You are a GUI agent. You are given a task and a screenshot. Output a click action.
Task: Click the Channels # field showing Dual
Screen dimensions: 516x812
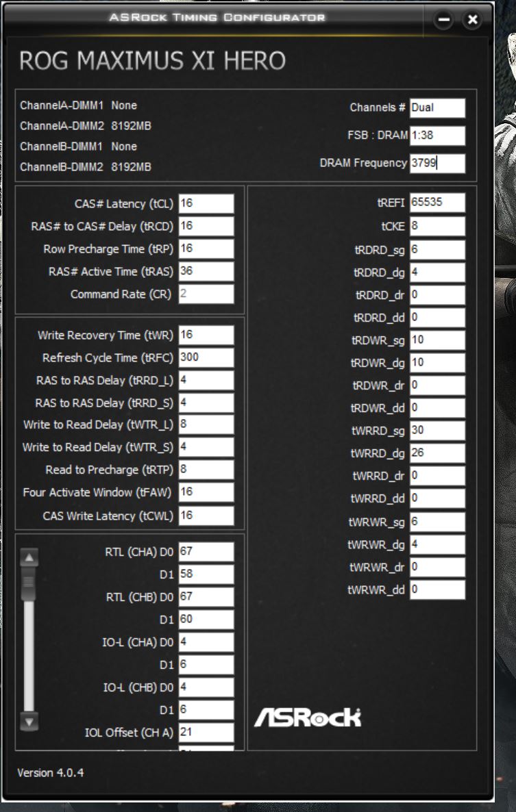(x=437, y=107)
